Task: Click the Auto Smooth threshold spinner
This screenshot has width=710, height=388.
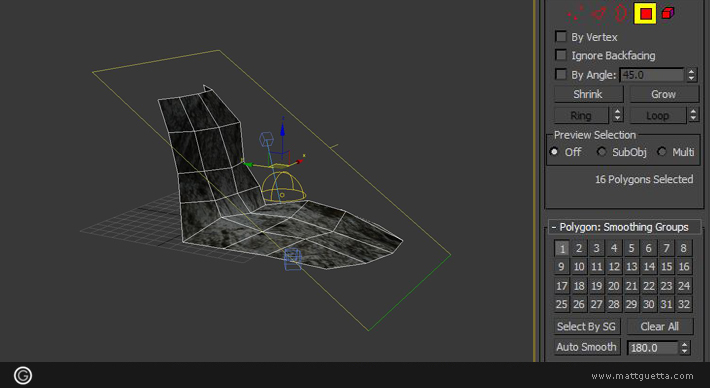Action: 684,348
